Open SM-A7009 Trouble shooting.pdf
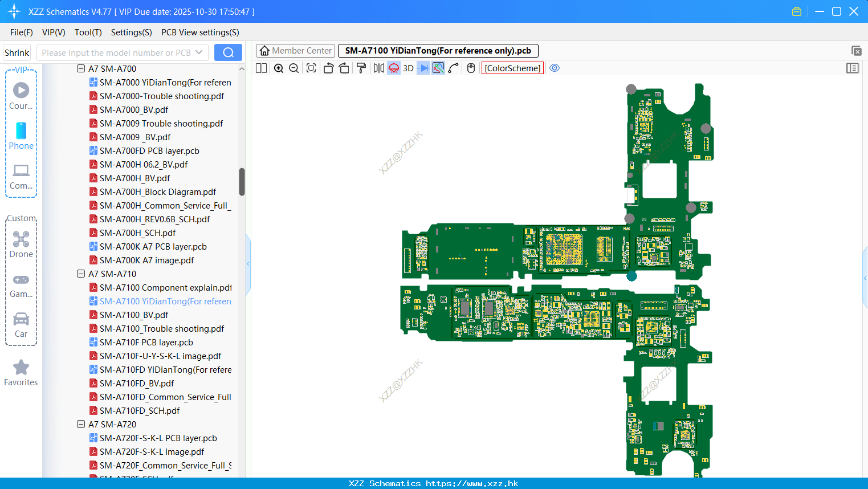This screenshot has height=489, width=868. click(x=161, y=123)
